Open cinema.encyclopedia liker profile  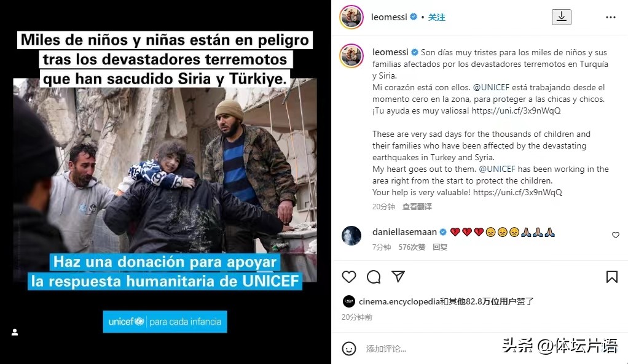[x=399, y=301]
